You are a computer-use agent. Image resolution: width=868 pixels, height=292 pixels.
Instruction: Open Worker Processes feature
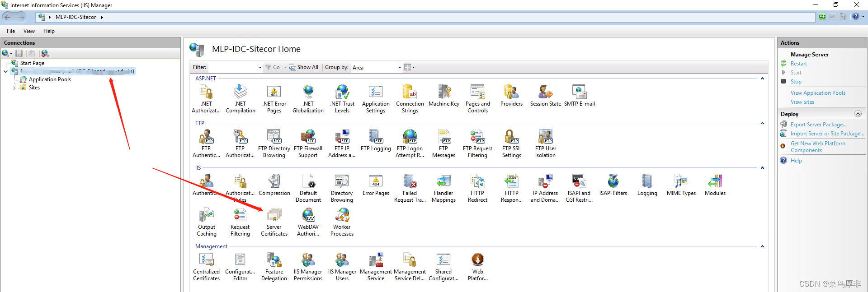pyautogui.click(x=342, y=222)
